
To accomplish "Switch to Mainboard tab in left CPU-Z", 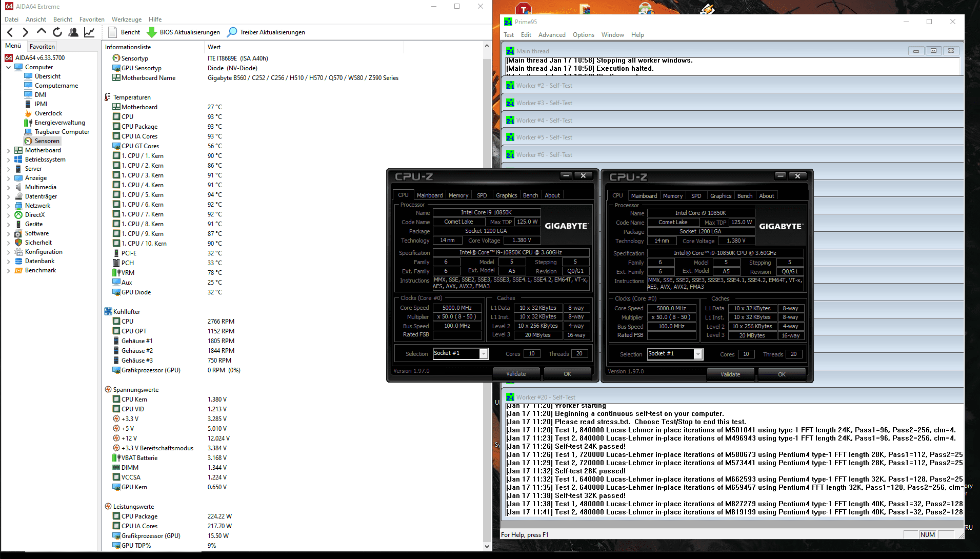I will click(429, 195).
